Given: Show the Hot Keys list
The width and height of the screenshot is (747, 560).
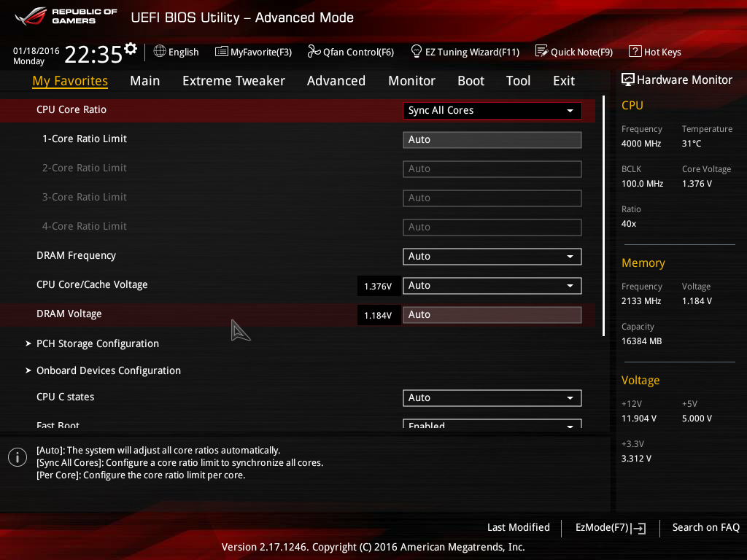Looking at the screenshot, I should (655, 52).
